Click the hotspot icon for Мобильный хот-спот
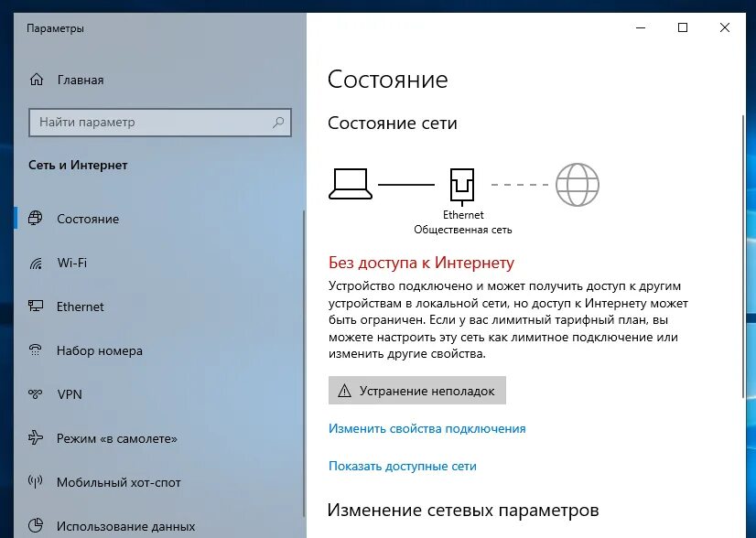 click(x=35, y=481)
